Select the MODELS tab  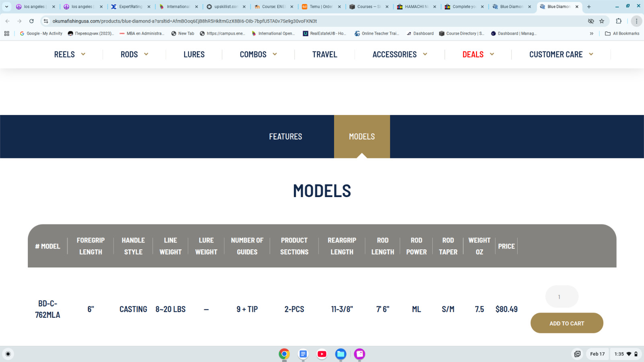362,137
